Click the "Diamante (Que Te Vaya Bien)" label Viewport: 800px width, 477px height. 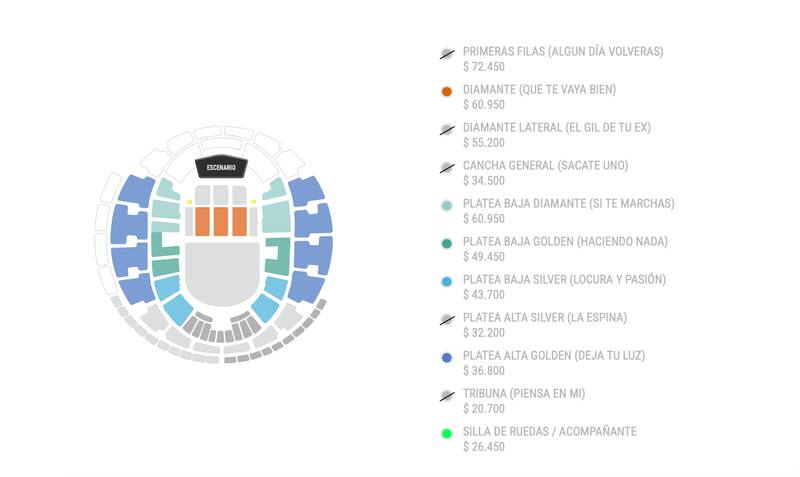tap(539, 90)
